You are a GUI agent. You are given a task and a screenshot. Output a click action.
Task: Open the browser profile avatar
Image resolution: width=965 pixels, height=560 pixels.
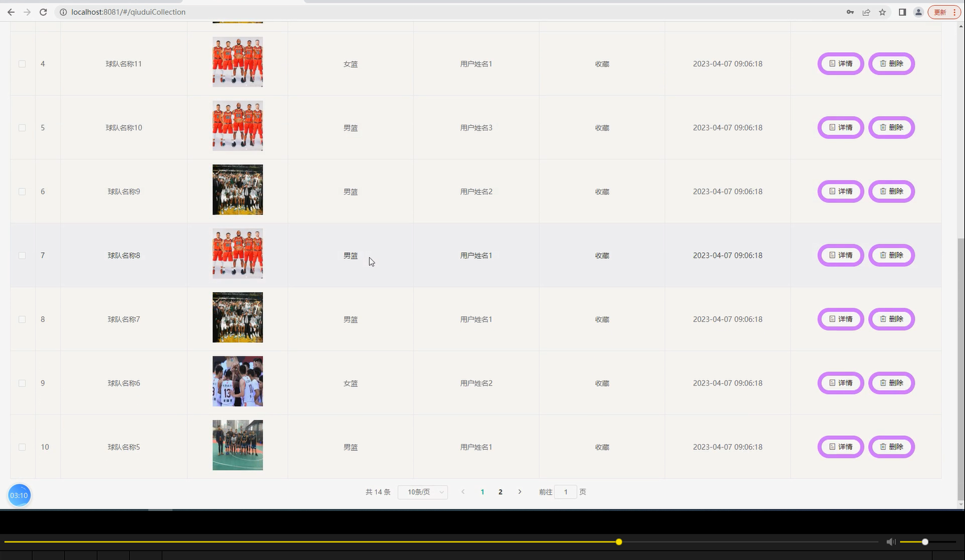919,12
